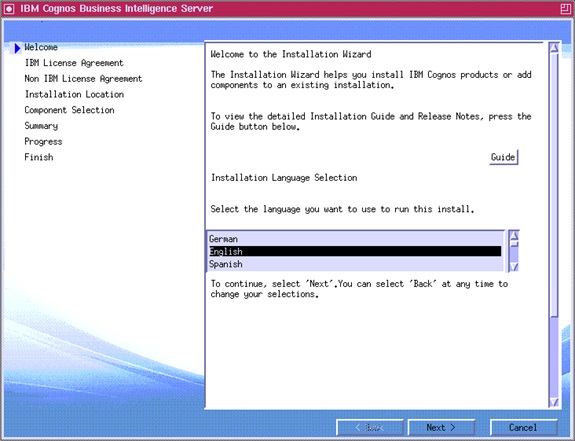
Task: Click the blue arrow marker beside Welcome
Action: 17,48
